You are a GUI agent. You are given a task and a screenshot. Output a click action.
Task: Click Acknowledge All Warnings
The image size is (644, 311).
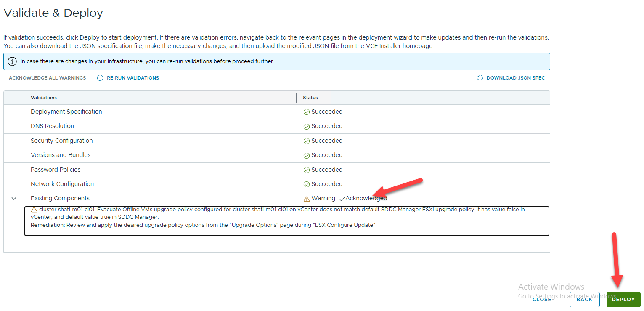[x=47, y=78]
